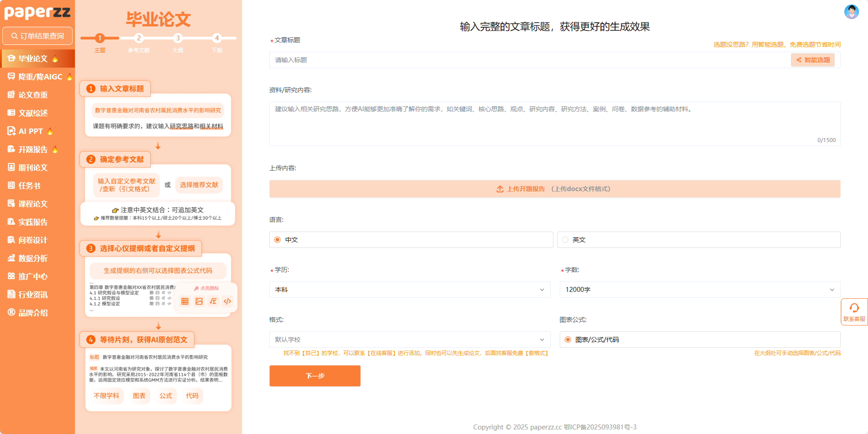Click the 智能选题 smart topic button
The width and height of the screenshot is (868, 434).
tap(813, 60)
